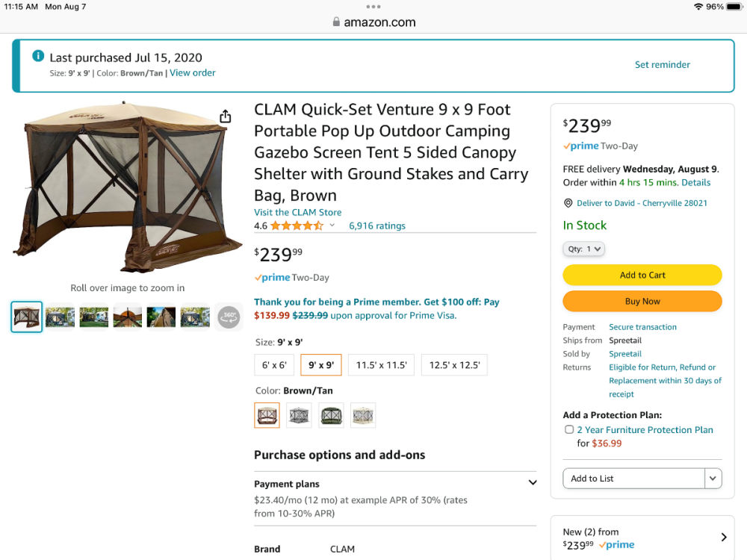Open the 360° view thumbnail
The height and width of the screenshot is (560, 747).
pyautogui.click(x=229, y=317)
